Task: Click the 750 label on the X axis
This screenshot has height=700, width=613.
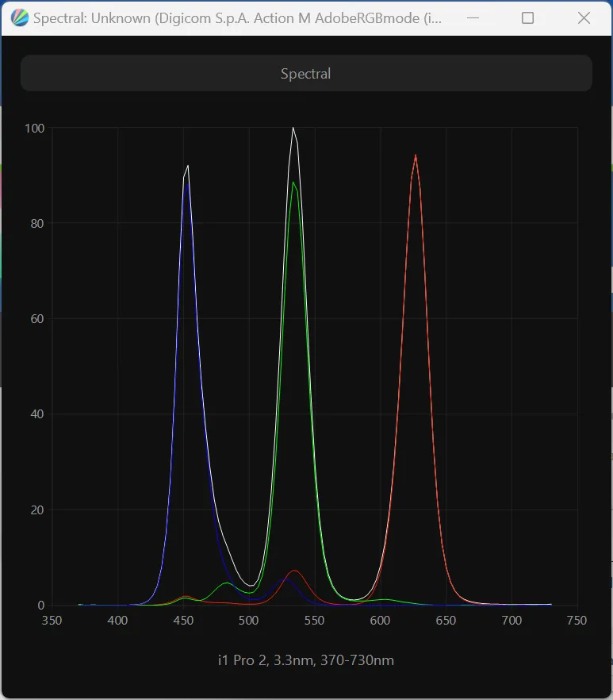Action: tap(577, 621)
